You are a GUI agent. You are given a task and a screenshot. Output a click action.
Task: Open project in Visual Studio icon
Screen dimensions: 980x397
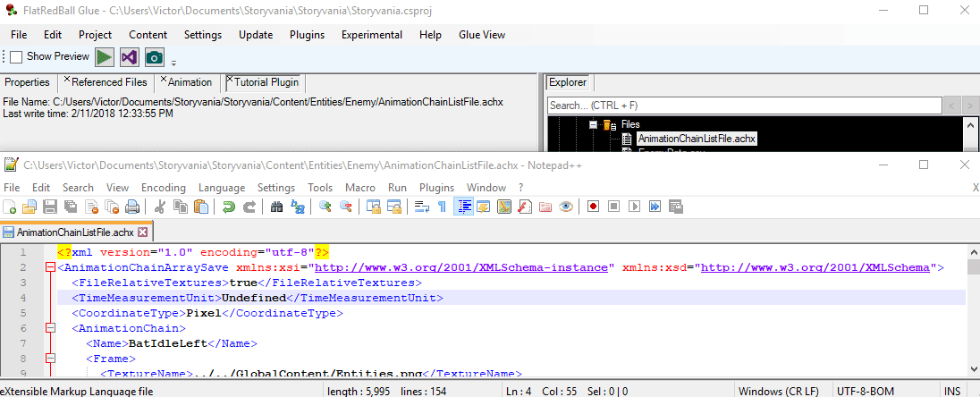pos(130,57)
